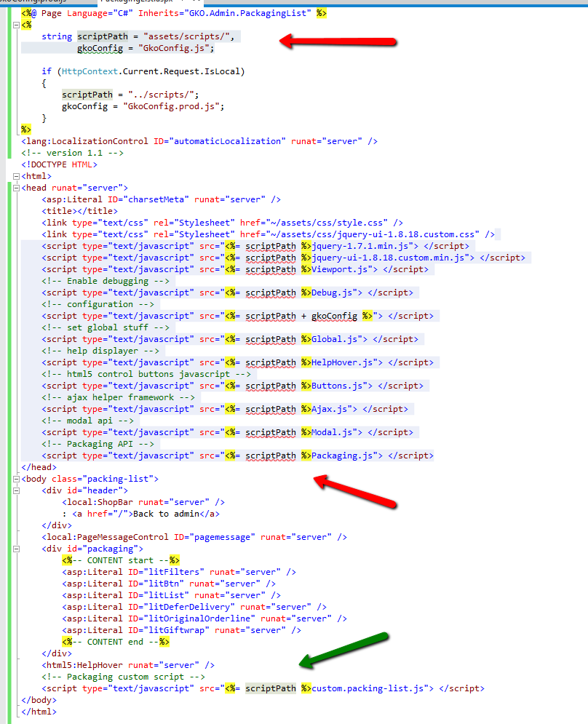Image resolution: width=588 pixels, height=724 pixels.
Task: Click the litBtn literal ID
Action: 164,584
